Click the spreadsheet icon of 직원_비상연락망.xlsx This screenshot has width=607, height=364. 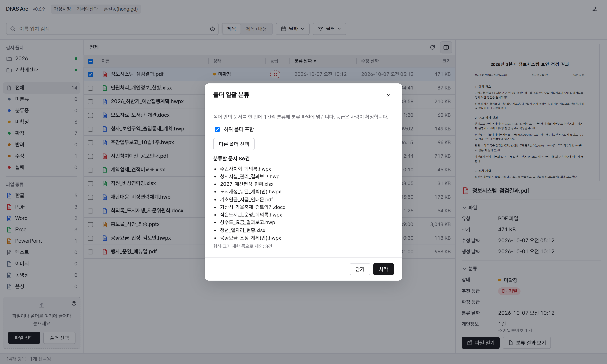tap(105, 184)
